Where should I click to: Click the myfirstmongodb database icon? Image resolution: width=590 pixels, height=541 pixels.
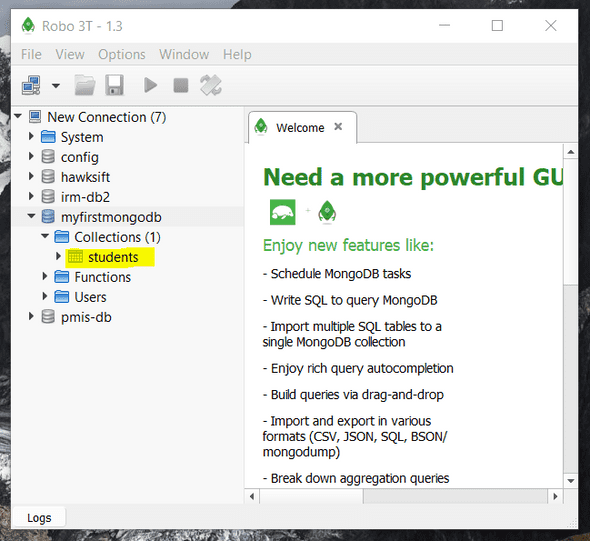(48, 217)
